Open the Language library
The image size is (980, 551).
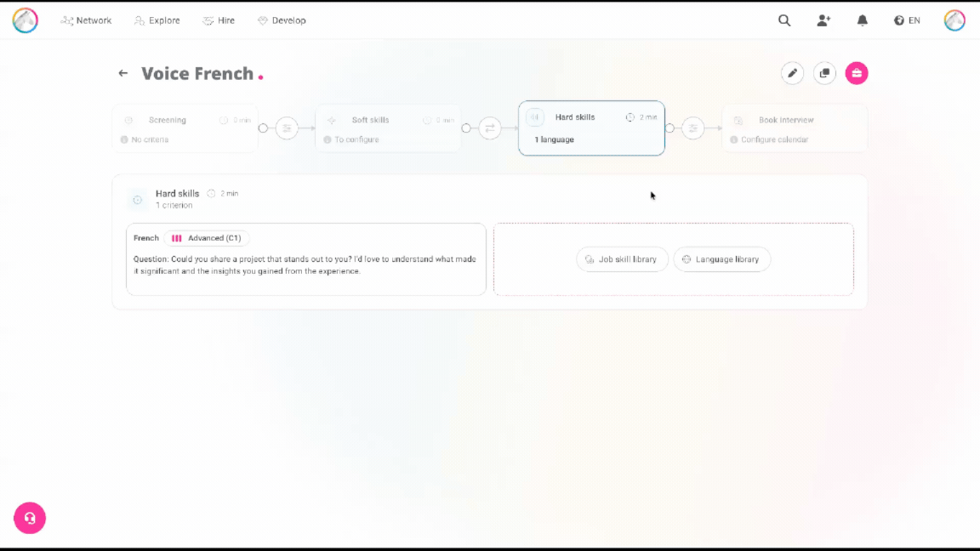pos(722,259)
